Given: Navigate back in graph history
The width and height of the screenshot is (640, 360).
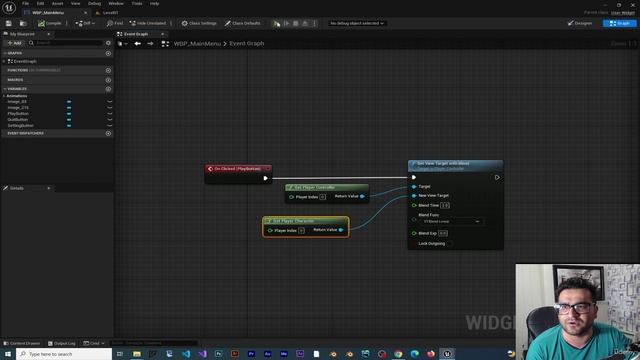Looking at the screenshot, I should pos(138,43).
